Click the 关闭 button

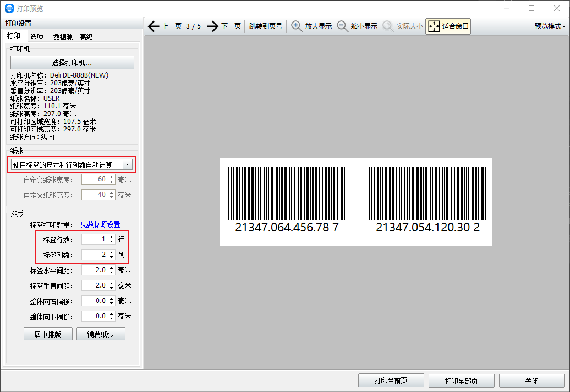coord(532,380)
